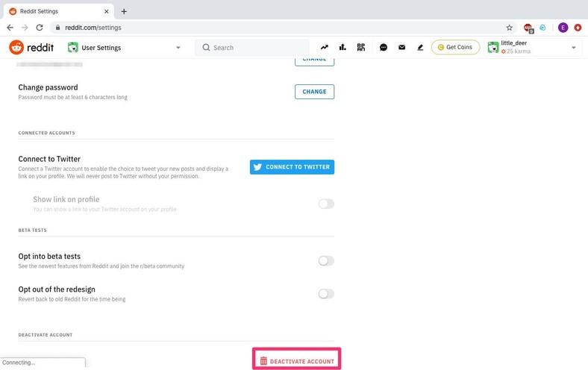
Task: Open the All bar chart icon
Action: click(343, 47)
